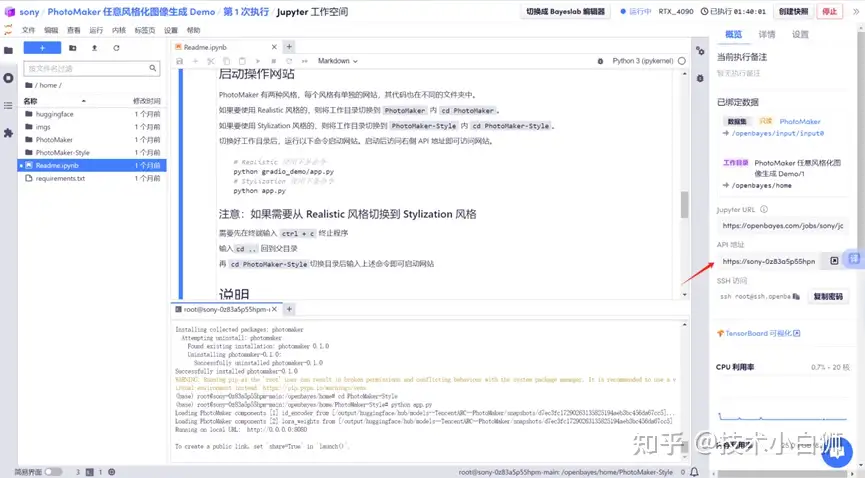Close the root@sony terminal tab
Image resolution: width=865 pixels, height=478 pixels.
click(274, 310)
